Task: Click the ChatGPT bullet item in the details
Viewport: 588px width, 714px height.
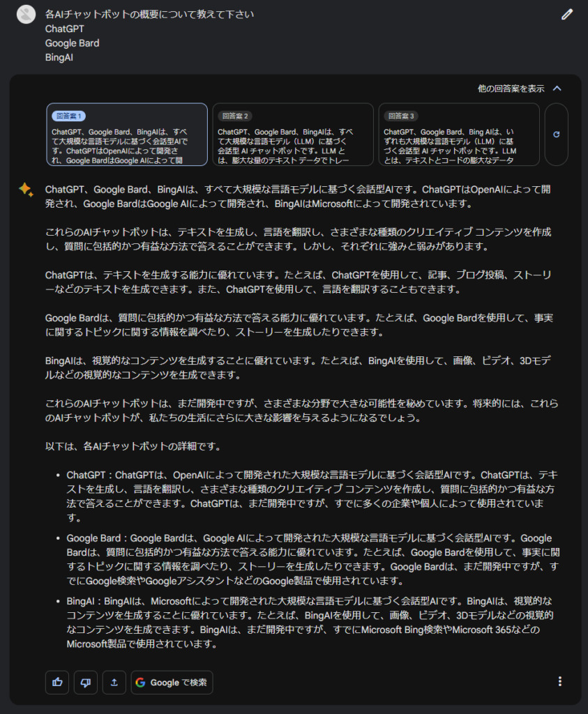Action: coord(312,496)
